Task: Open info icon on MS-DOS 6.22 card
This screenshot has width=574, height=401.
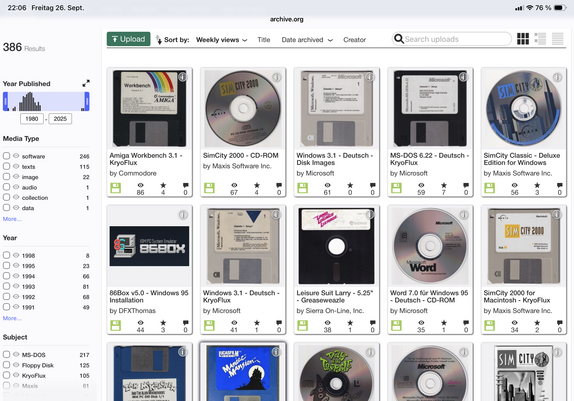Action: 463,77
